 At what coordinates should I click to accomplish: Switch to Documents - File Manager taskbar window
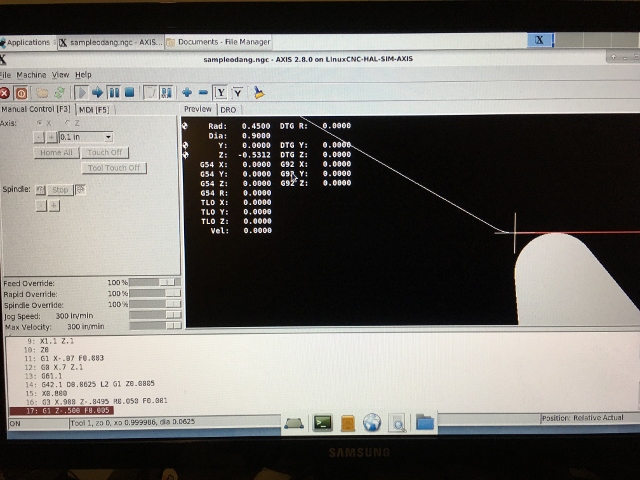218,42
